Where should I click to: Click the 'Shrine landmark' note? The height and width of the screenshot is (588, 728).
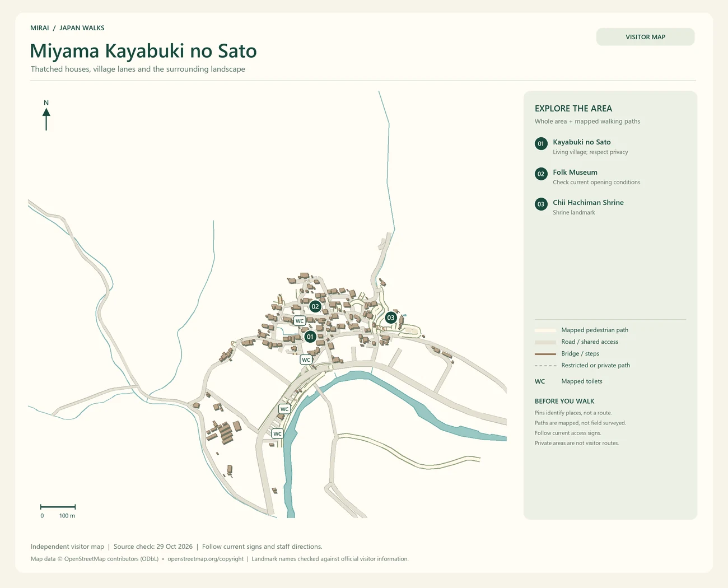[x=574, y=213]
